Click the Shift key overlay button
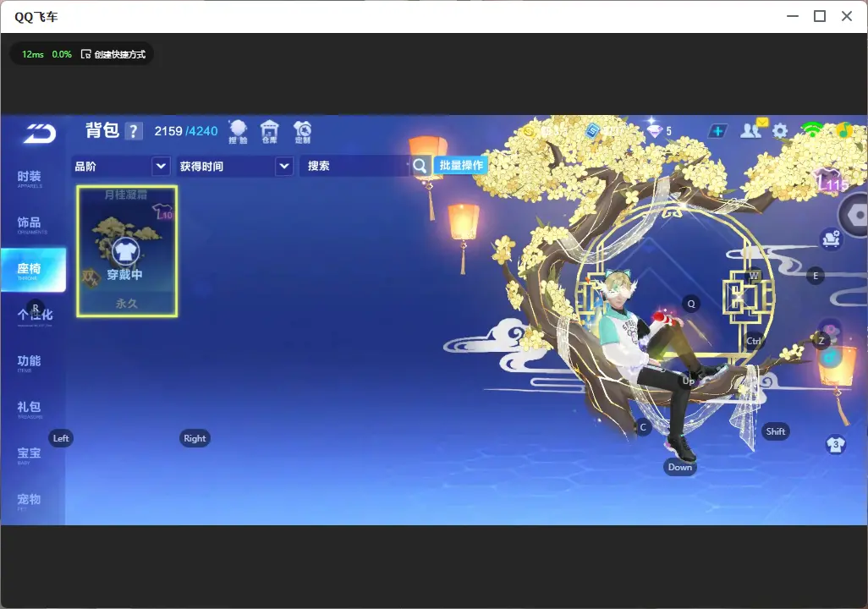The width and height of the screenshot is (868, 609). point(775,431)
